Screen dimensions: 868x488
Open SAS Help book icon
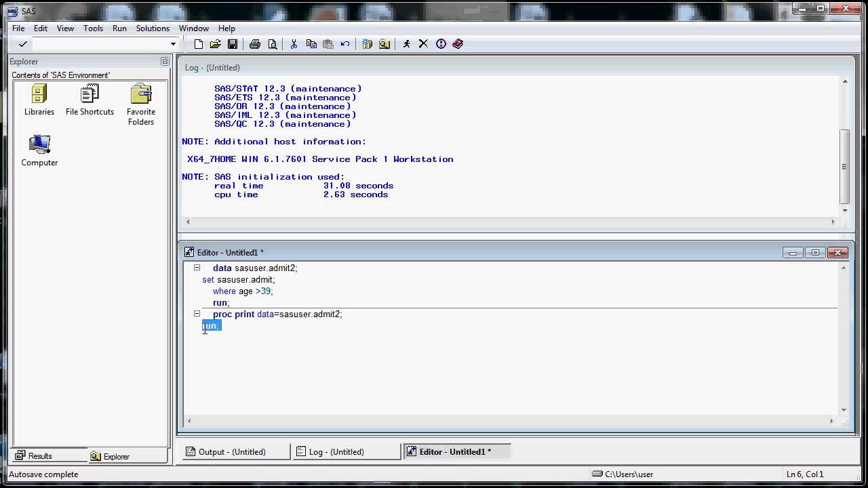(x=458, y=44)
